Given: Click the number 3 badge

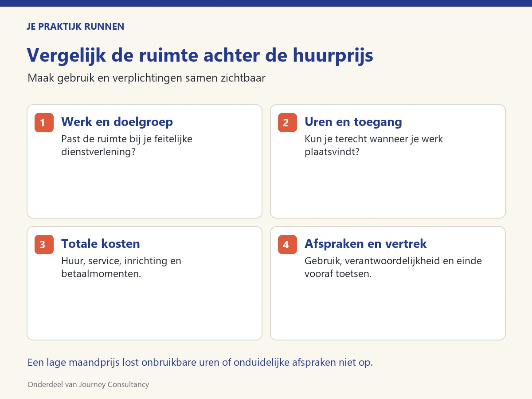Looking at the screenshot, I should tap(44, 245).
